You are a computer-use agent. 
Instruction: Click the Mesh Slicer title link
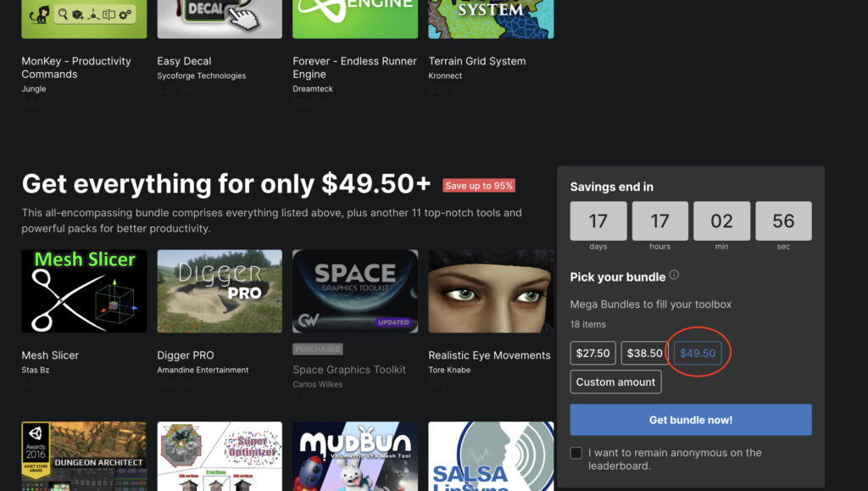click(x=50, y=355)
